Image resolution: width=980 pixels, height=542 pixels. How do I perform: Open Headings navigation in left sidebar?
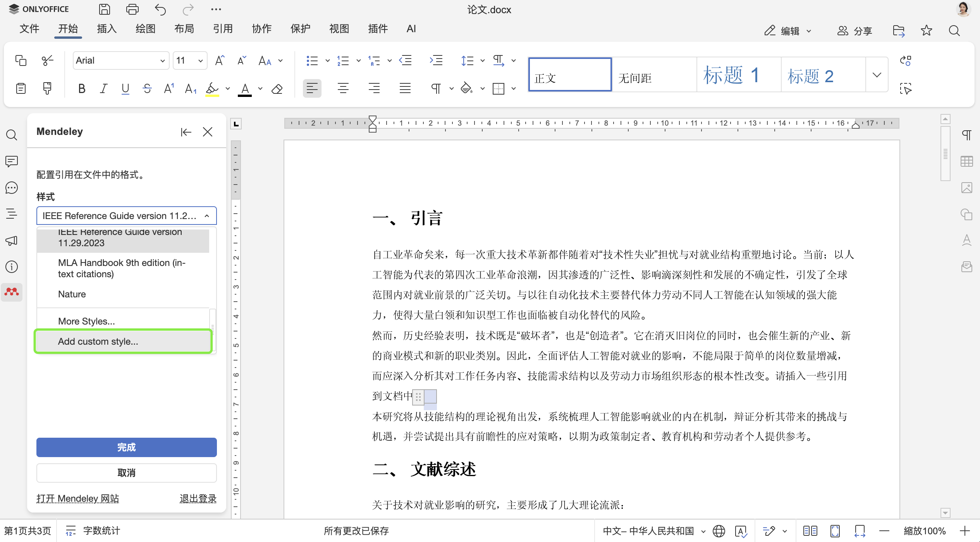point(12,214)
